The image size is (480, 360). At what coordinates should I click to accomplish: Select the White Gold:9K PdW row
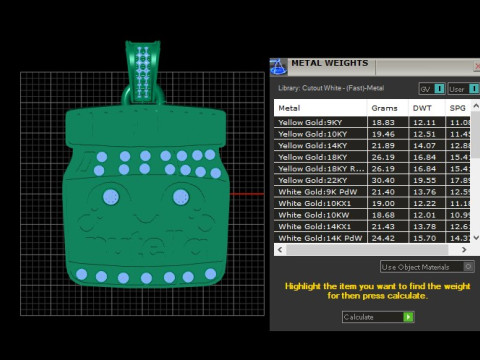tap(372, 192)
